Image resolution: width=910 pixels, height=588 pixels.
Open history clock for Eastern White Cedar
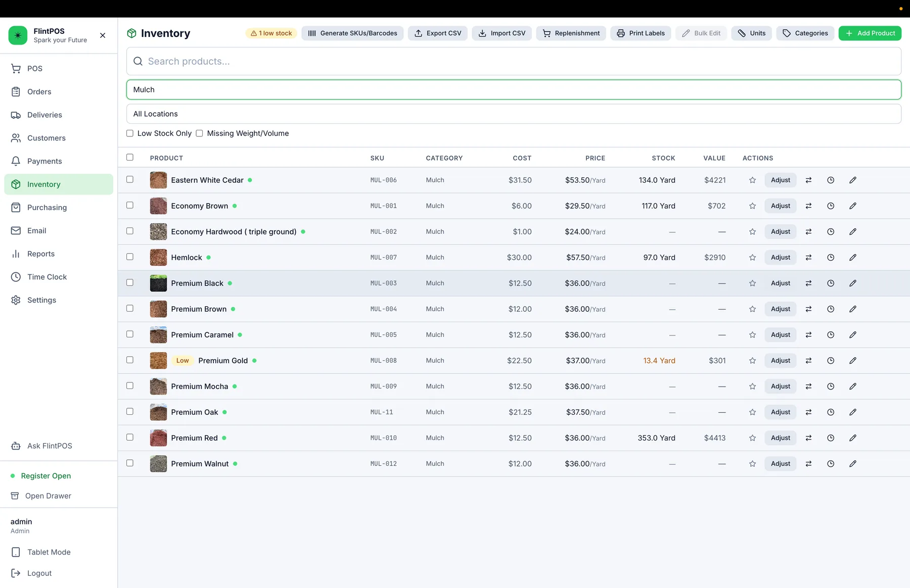click(831, 180)
